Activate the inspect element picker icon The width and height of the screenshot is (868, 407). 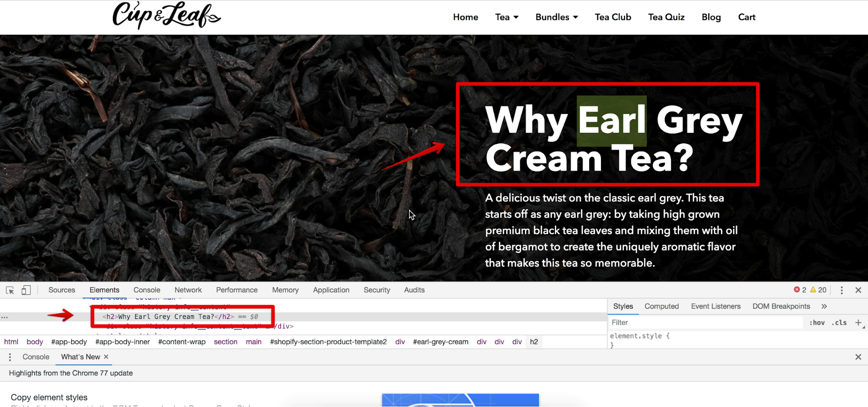tap(10, 290)
